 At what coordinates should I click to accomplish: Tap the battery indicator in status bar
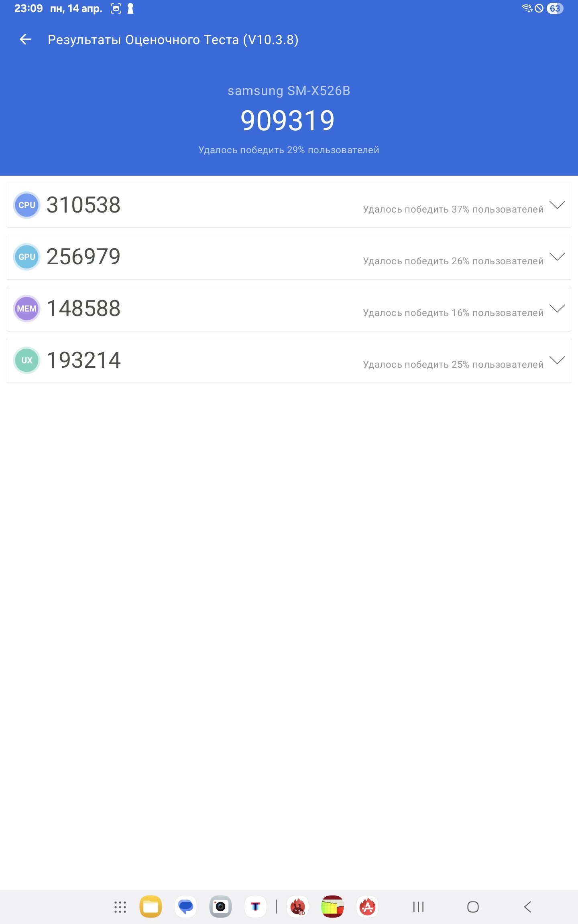(555, 8)
